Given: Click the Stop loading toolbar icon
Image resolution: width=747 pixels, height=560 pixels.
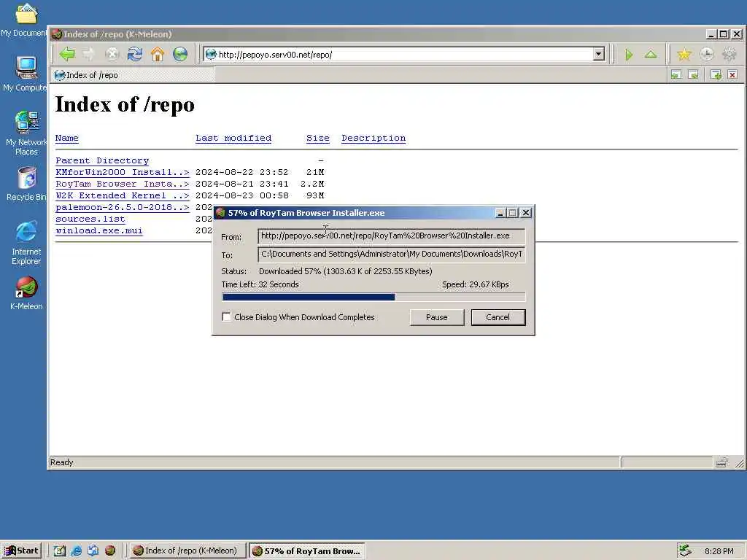Looking at the screenshot, I should (112, 54).
